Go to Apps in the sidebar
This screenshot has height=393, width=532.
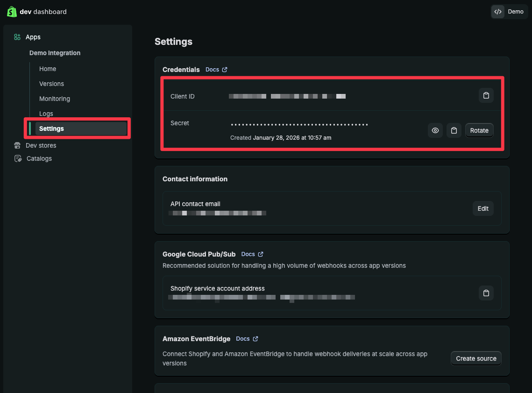(33, 37)
